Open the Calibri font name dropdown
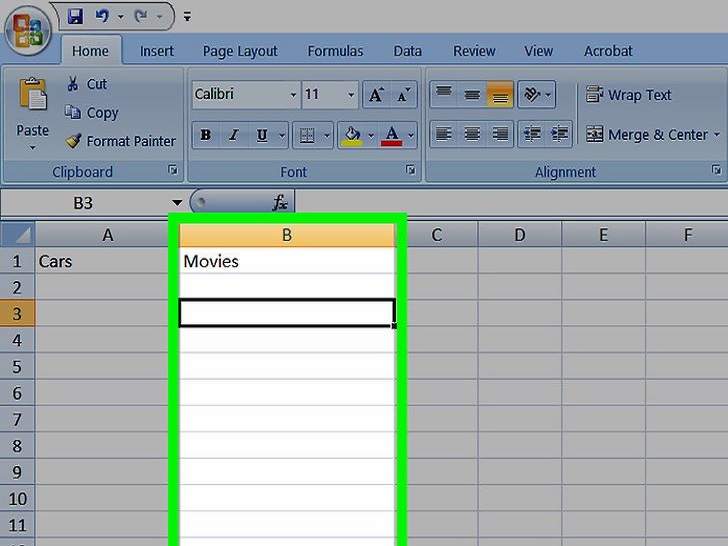 [293, 95]
